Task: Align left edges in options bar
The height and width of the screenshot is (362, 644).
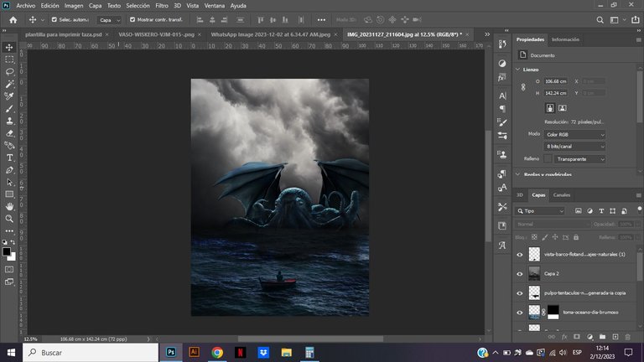Action: [x=200, y=20]
